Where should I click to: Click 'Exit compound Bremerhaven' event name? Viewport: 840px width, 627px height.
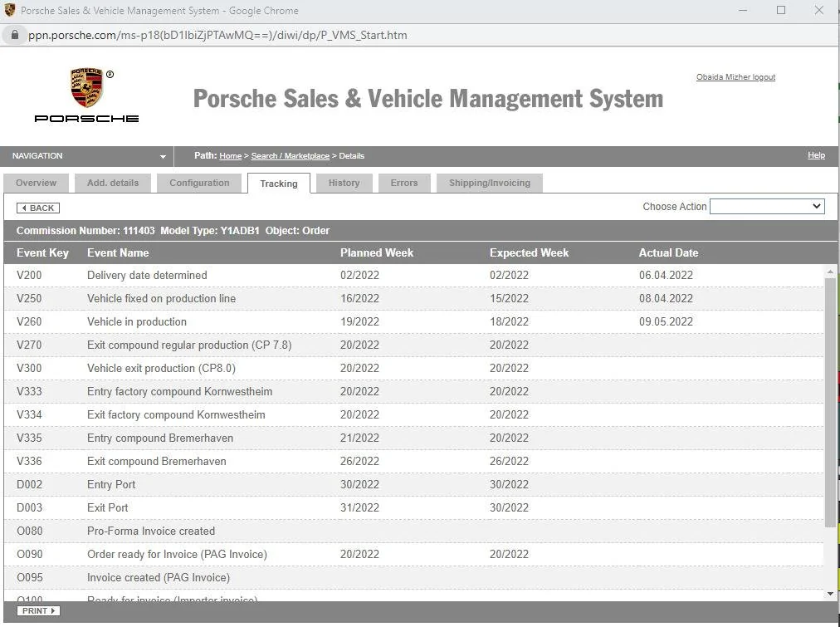click(156, 462)
